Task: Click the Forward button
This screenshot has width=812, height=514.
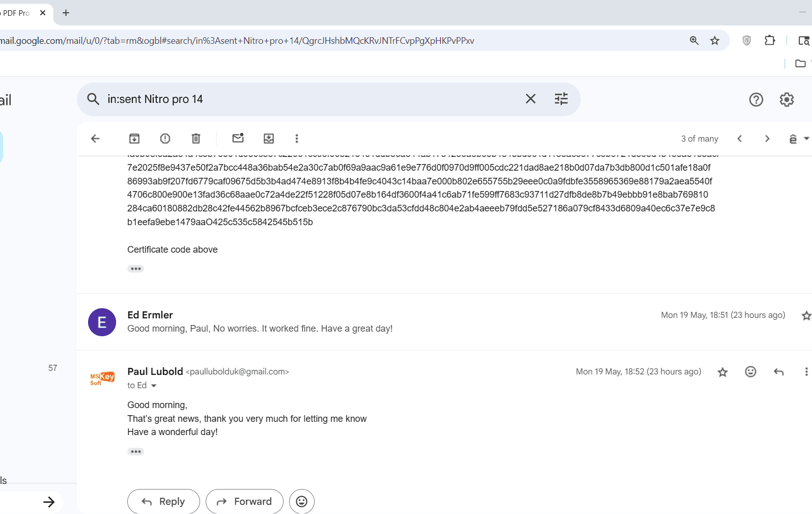Action: pos(244,502)
